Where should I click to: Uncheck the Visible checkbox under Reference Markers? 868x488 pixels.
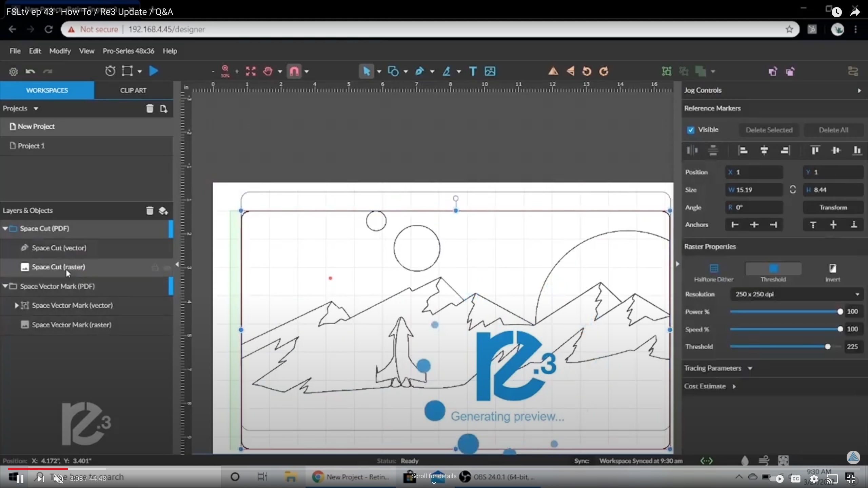(691, 129)
